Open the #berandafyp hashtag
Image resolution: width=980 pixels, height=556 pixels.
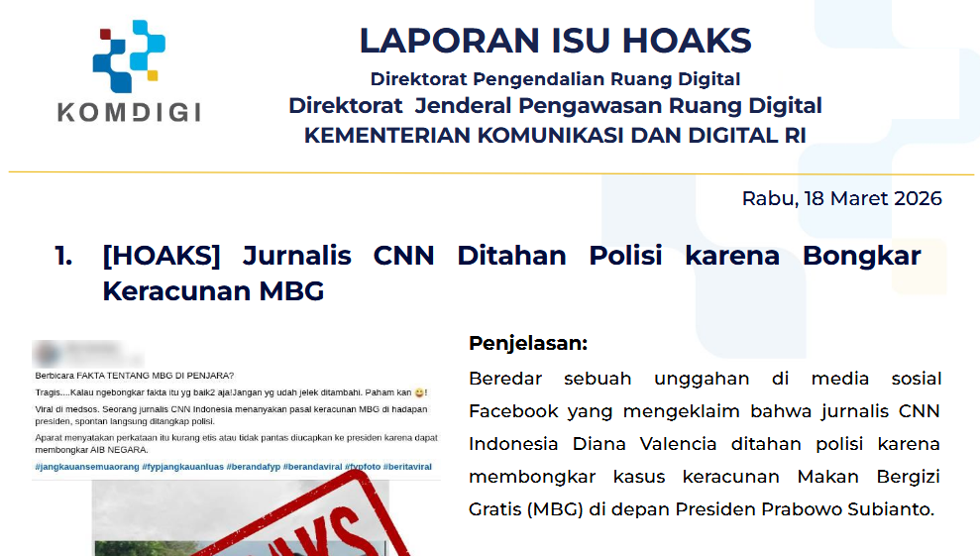coord(253,467)
